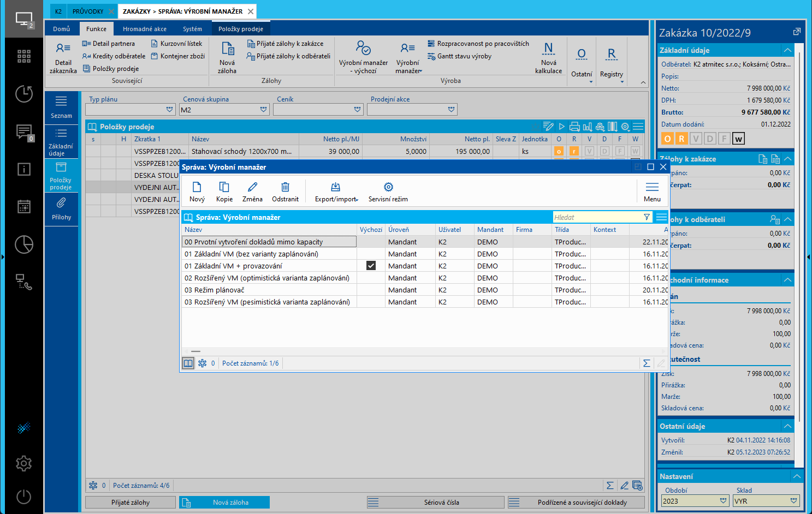Click Přijaté zálohy button at bottom

point(131,502)
